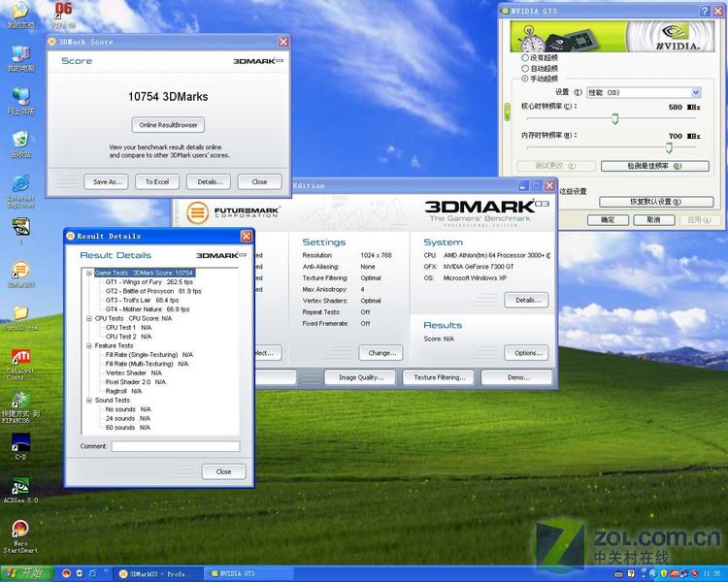Click the Futuremark Corporation logo icon
Viewport: 728px width, 582px height.
(x=197, y=212)
